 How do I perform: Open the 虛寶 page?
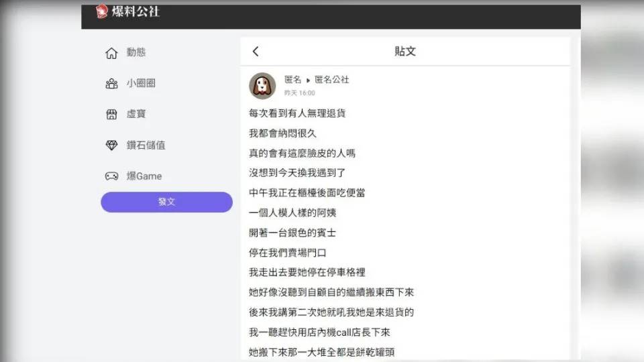(136, 114)
